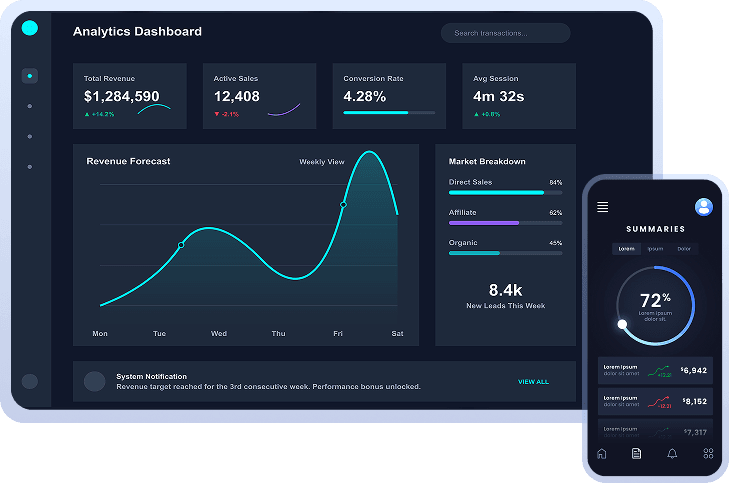Image resolution: width=729 pixels, height=483 pixels.
Task: Click the gray avatar circle in the sidebar
Action: click(30, 381)
